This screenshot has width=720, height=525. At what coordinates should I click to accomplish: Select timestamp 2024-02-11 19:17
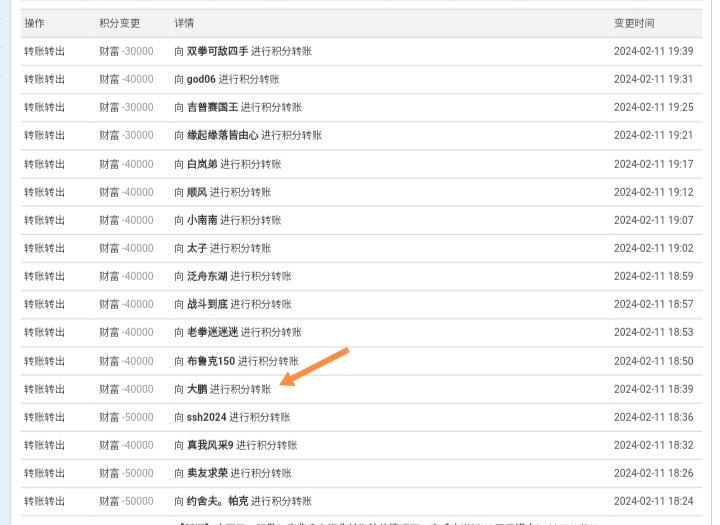[x=653, y=164]
